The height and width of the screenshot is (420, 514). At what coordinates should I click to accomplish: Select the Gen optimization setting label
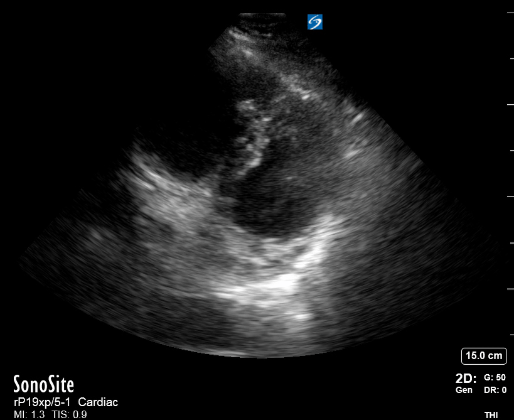point(464,390)
